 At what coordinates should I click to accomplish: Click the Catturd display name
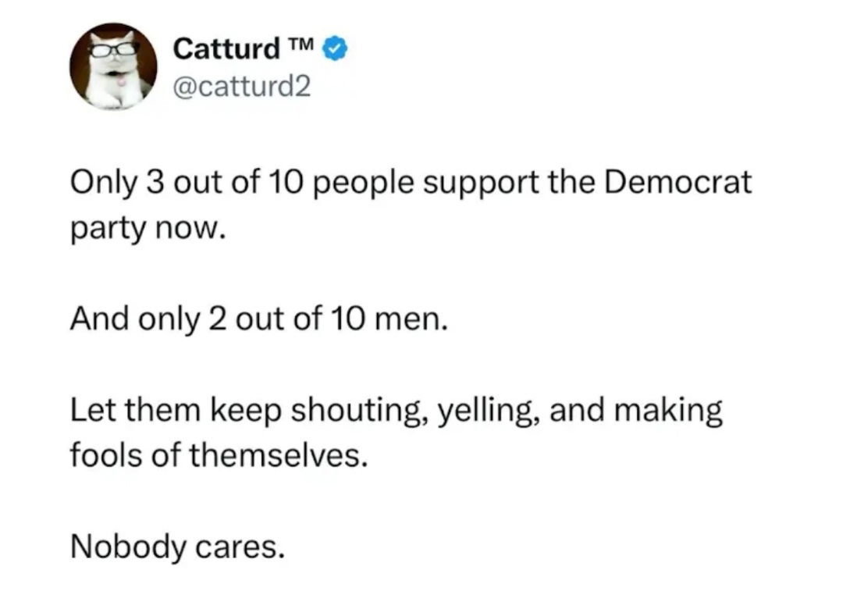(226, 48)
